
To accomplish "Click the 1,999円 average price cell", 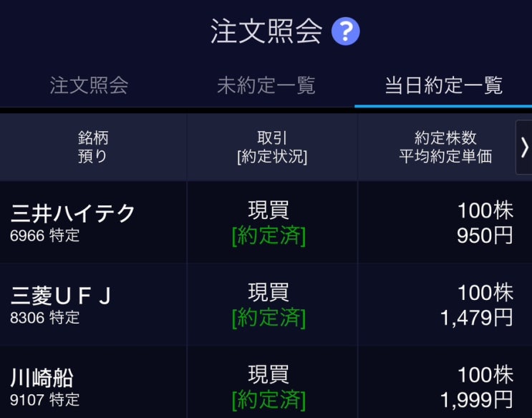I will coord(476,399).
